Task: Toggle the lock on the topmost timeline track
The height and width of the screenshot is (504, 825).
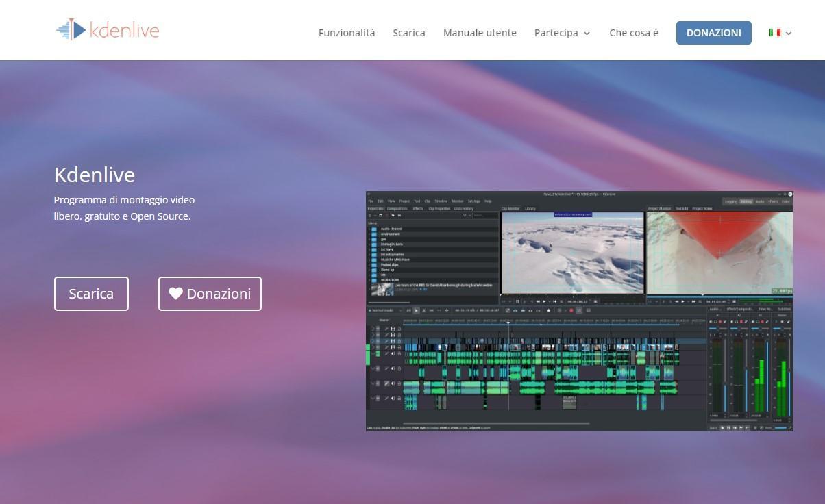Action: pos(399,329)
